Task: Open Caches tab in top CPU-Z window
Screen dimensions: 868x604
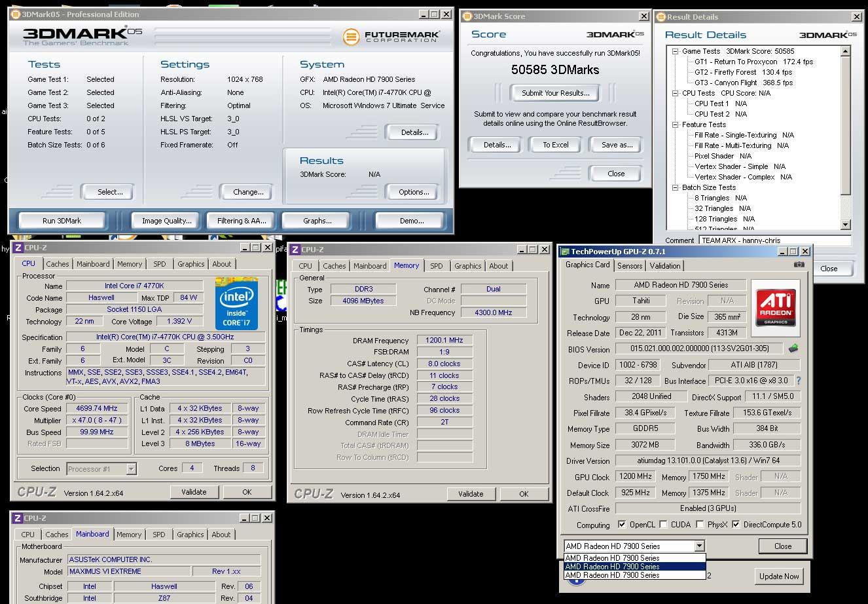Action: coord(58,264)
